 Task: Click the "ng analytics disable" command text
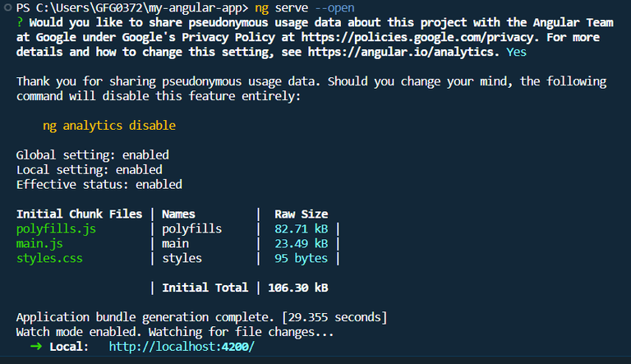pyautogui.click(x=109, y=126)
